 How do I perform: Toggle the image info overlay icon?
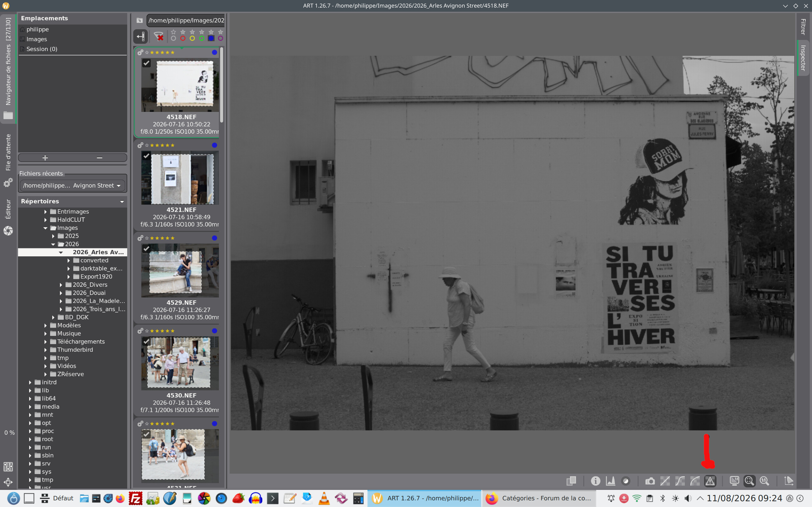tap(596, 481)
